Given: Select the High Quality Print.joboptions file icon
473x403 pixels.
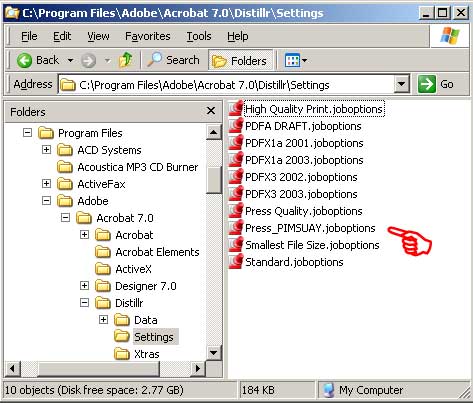Looking at the screenshot, I should (x=236, y=109).
